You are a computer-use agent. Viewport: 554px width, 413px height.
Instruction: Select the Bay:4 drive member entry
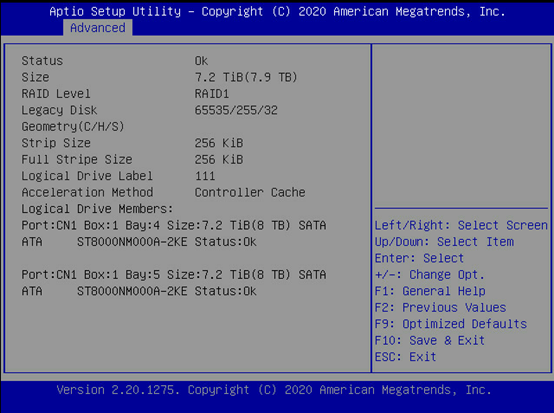pos(174,233)
